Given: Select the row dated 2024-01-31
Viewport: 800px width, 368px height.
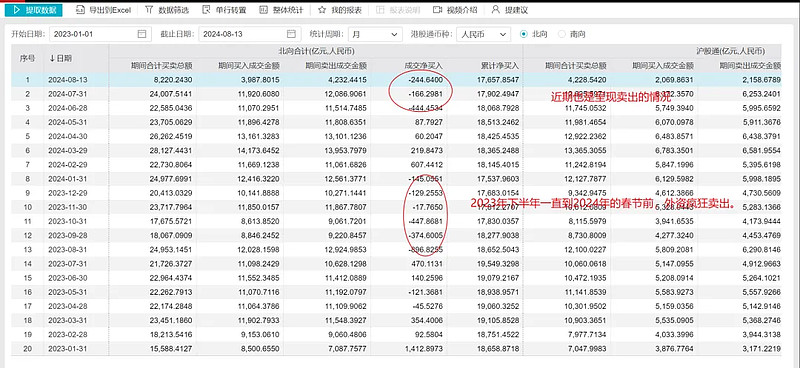Looking at the screenshot, I should click(x=396, y=179).
